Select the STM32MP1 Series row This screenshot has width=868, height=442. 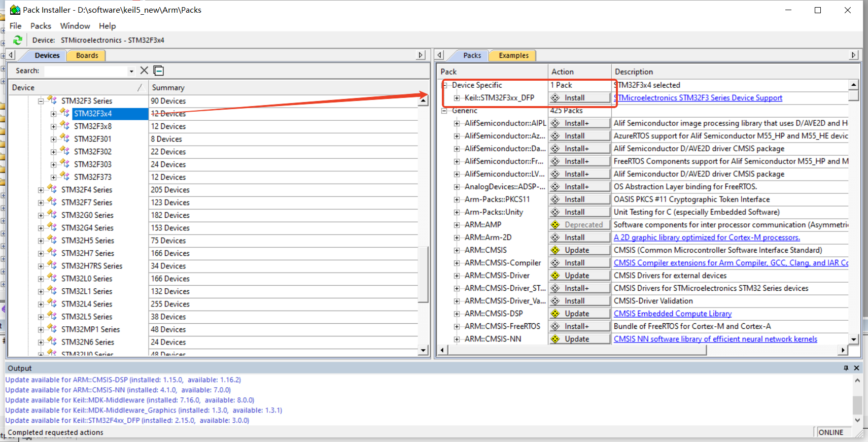[x=91, y=329]
